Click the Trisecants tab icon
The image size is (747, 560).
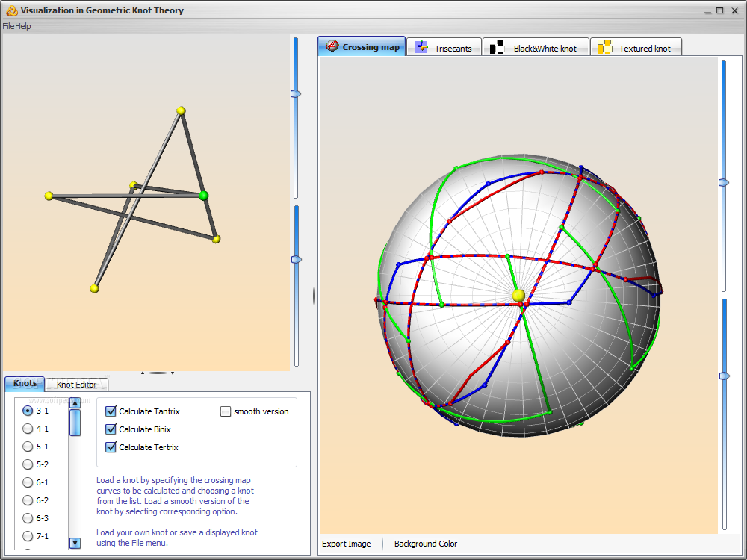421,47
